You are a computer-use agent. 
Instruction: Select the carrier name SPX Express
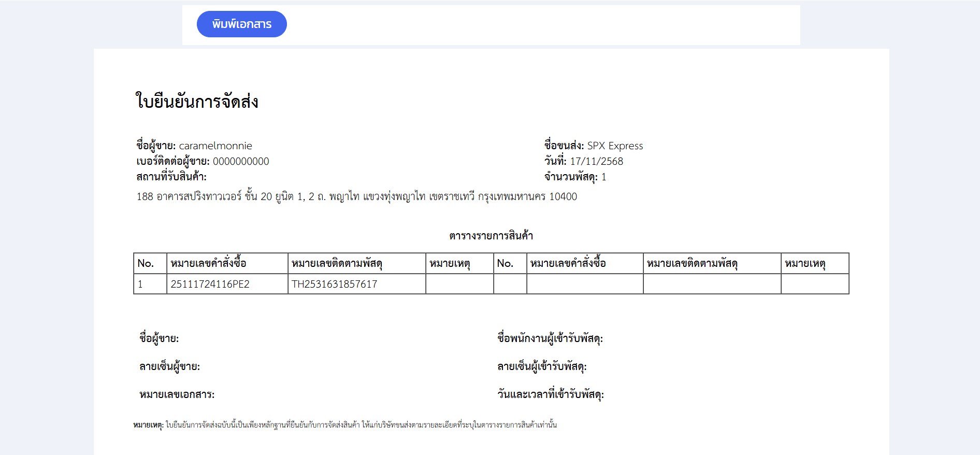pyautogui.click(x=615, y=146)
